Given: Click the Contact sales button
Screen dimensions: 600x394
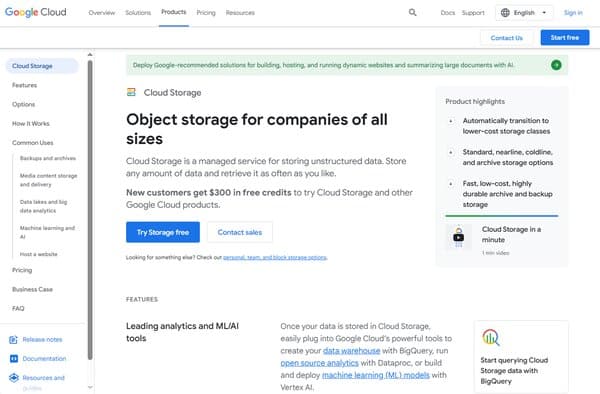Looking at the screenshot, I should (x=240, y=232).
